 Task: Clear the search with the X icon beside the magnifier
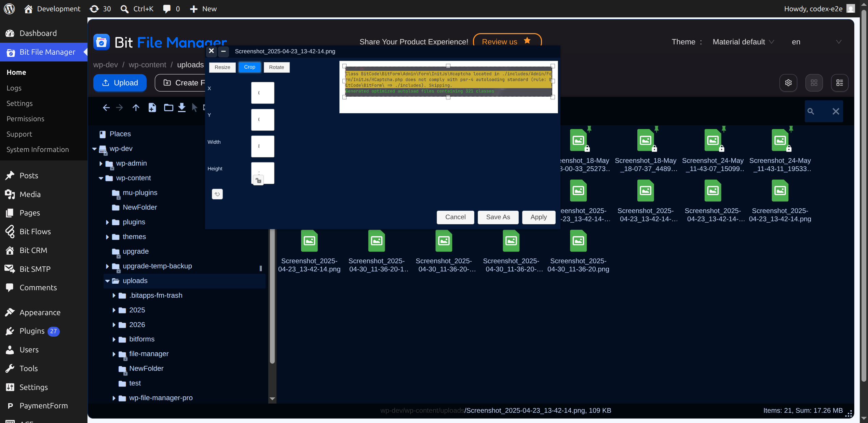point(836,111)
